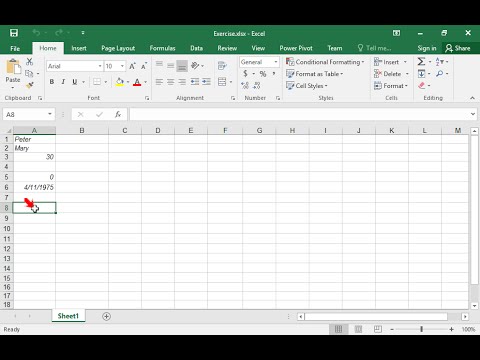This screenshot has width=480, height=360.
Task: Click the Tell me search box
Action: (375, 48)
